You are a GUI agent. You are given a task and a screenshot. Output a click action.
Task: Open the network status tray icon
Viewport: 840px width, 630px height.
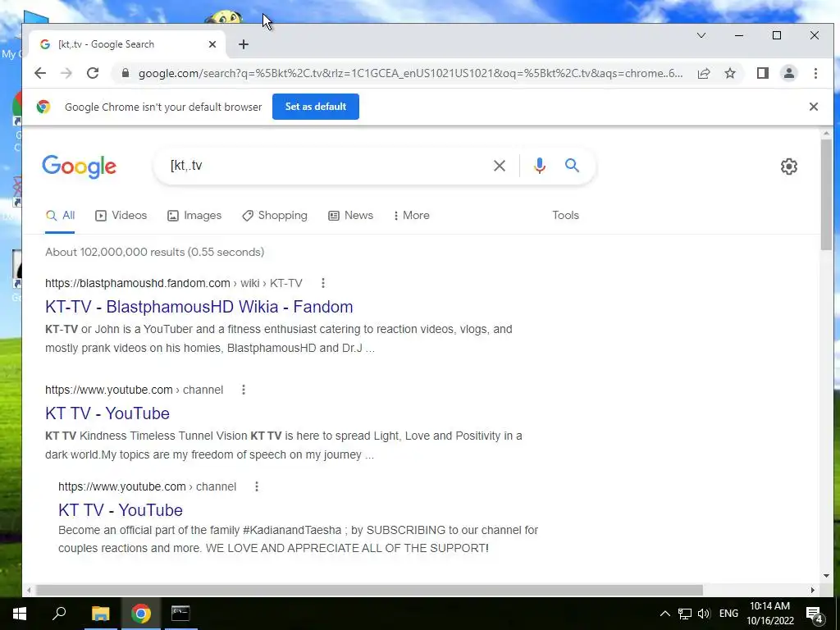pos(685,614)
